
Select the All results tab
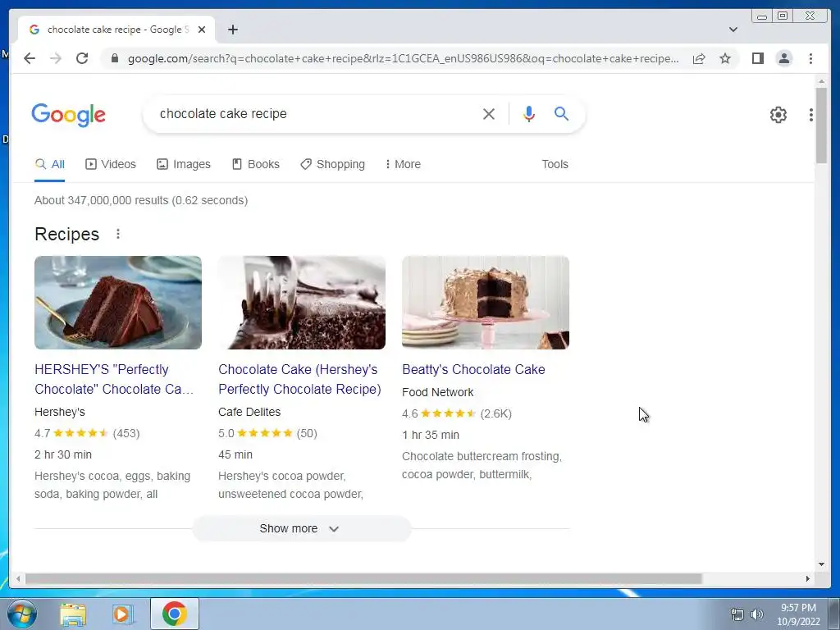click(x=50, y=164)
